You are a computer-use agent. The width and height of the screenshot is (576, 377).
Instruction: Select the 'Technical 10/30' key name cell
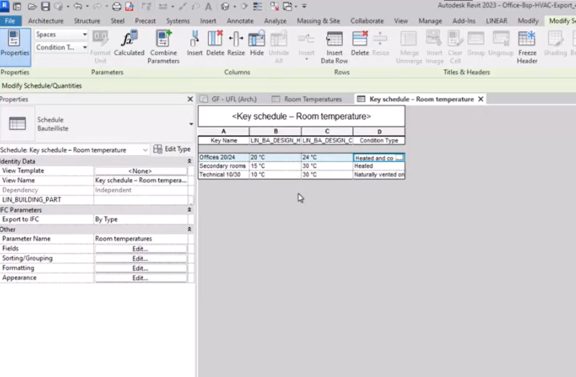coord(224,175)
